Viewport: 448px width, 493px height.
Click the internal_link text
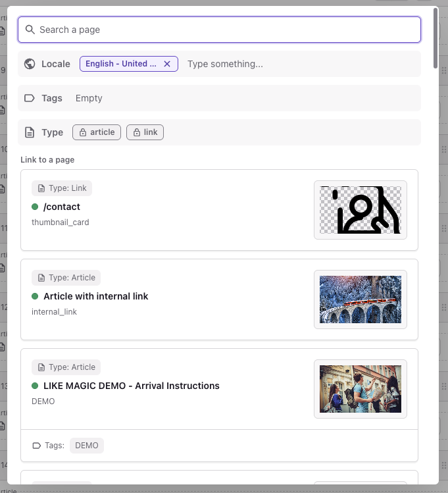tap(54, 312)
